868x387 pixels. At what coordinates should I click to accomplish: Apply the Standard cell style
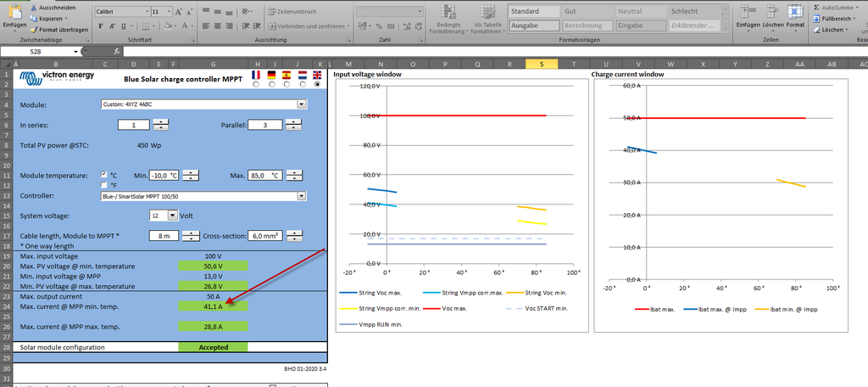point(534,11)
